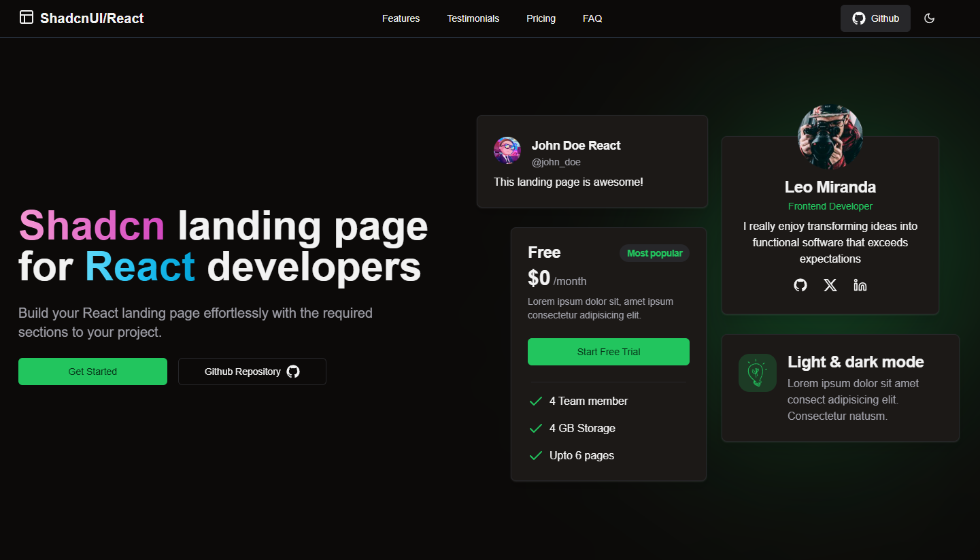Click the green Get Started button
980x560 pixels.
point(92,372)
